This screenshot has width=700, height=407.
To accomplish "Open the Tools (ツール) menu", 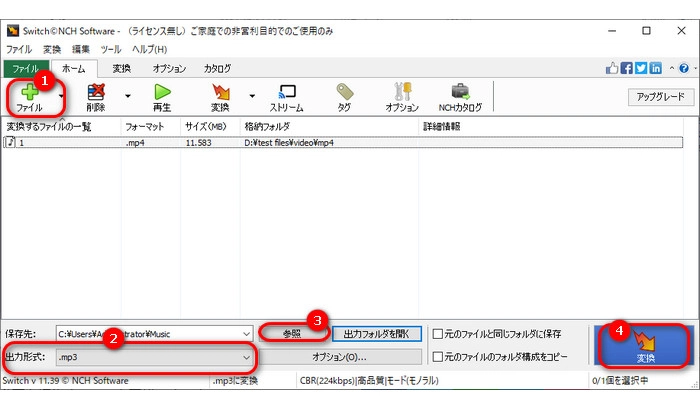I will click(110, 49).
